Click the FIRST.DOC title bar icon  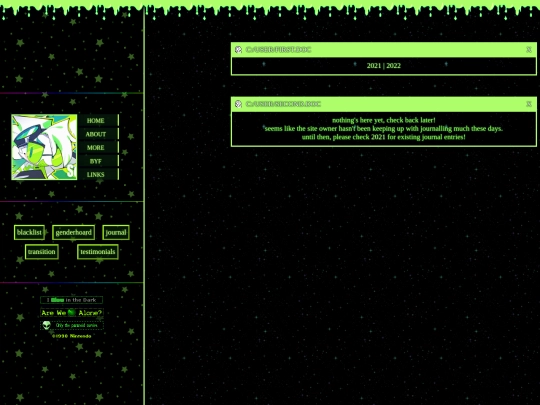[238, 50]
